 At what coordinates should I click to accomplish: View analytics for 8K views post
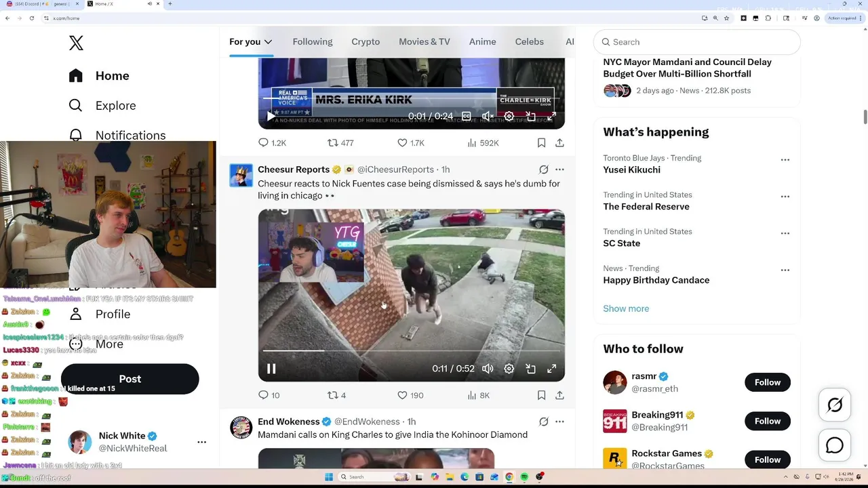click(479, 395)
